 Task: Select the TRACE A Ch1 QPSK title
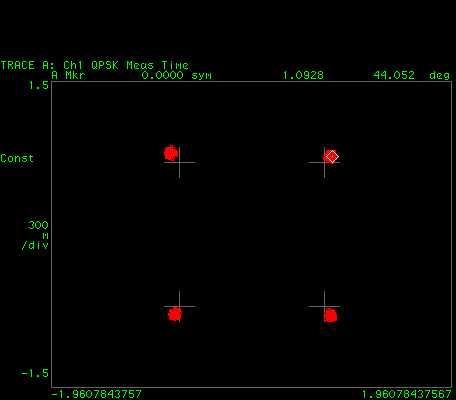[95, 65]
